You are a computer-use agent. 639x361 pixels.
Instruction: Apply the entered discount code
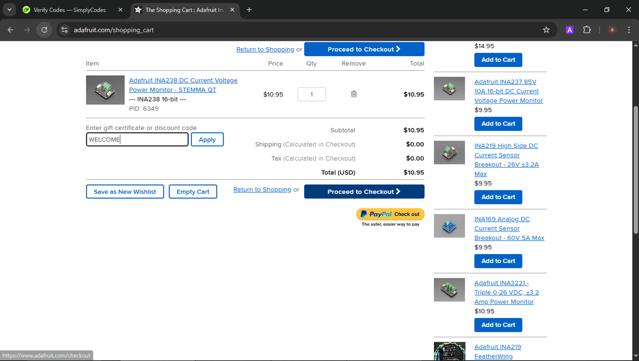[207, 139]
